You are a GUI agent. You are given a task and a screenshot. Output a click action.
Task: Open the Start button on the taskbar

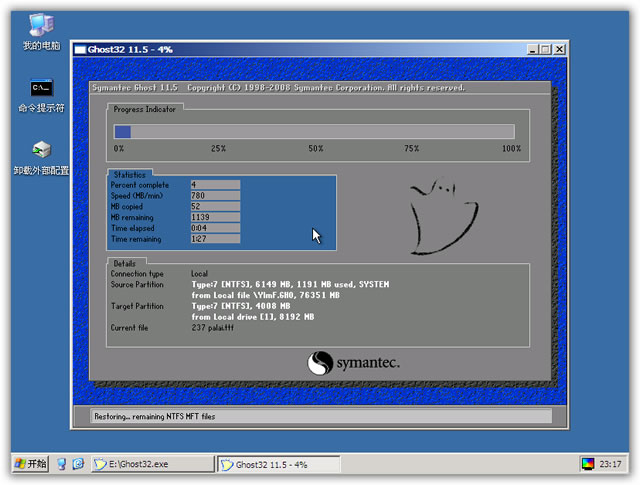click(x=30, y=464)
